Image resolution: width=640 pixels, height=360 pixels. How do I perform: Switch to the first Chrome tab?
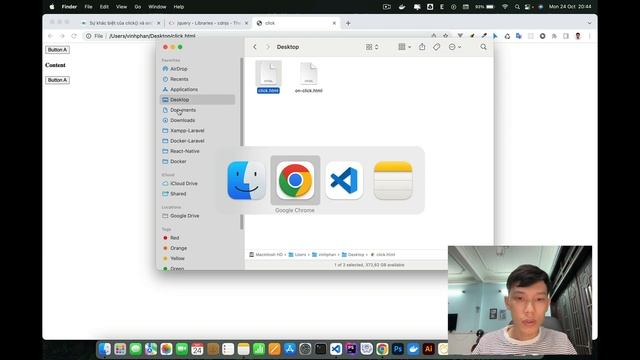click(x=120, y=23)
